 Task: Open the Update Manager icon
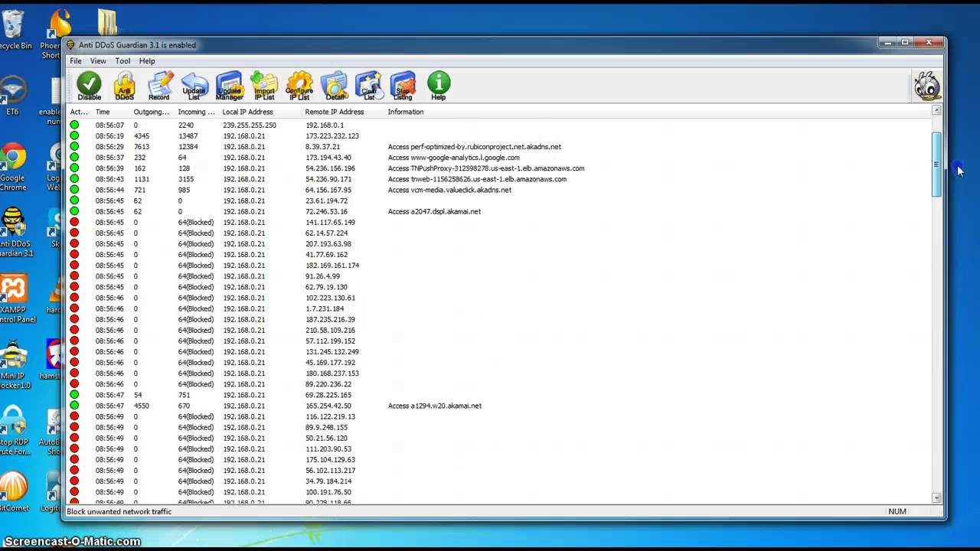229,86
